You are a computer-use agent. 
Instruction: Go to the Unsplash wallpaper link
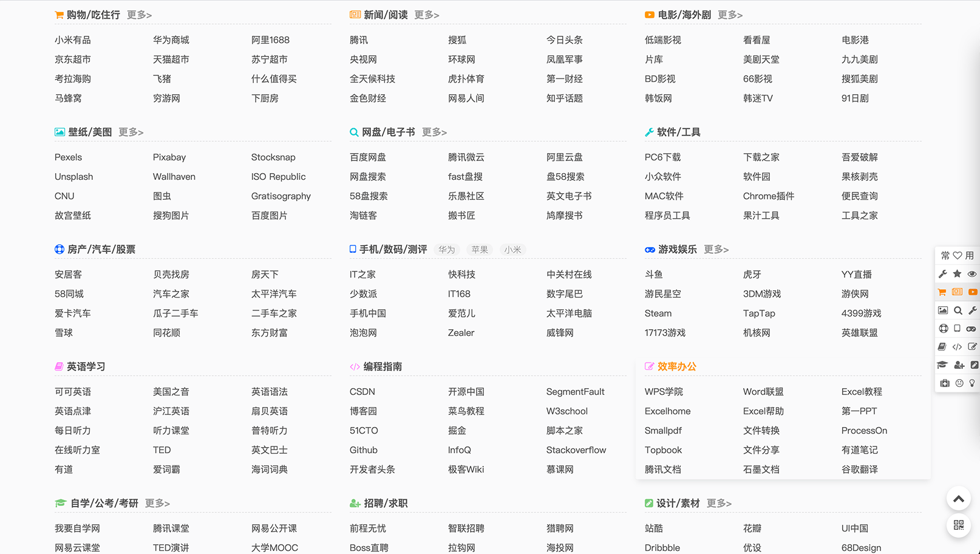tap(74, 177)
